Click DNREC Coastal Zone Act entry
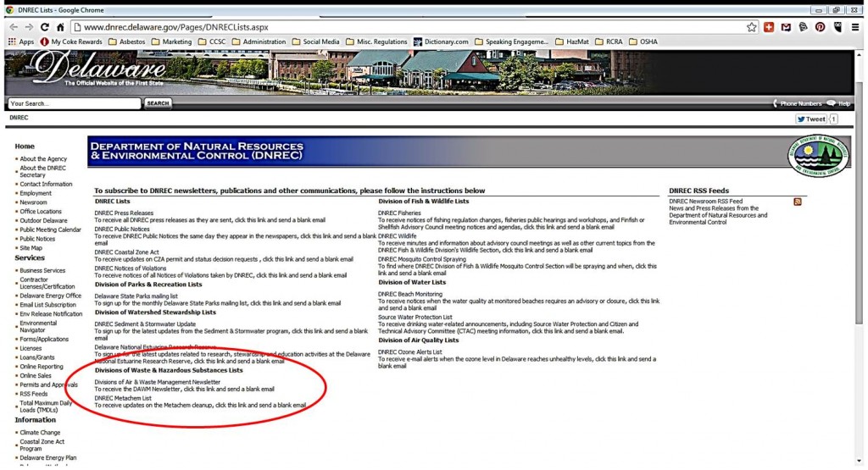The image size is (868, 470). (x=127, y=252)
